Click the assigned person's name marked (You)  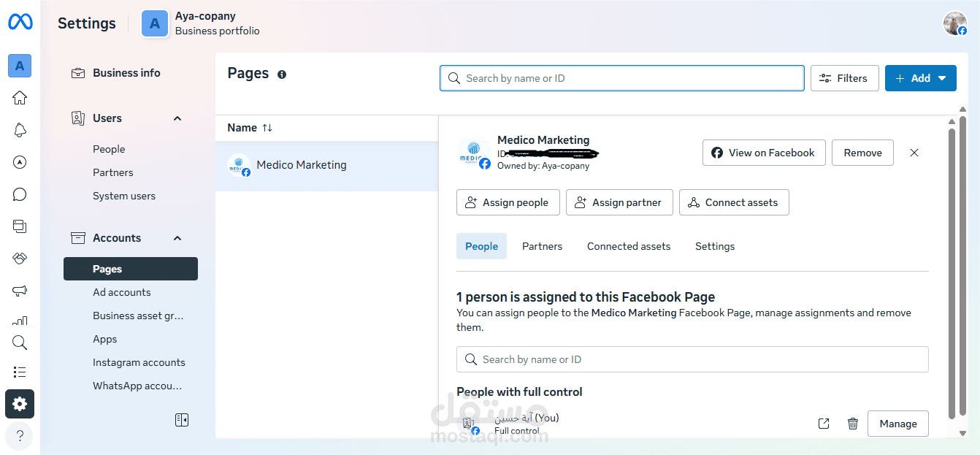pyautogui.click(x=527, y=418)
